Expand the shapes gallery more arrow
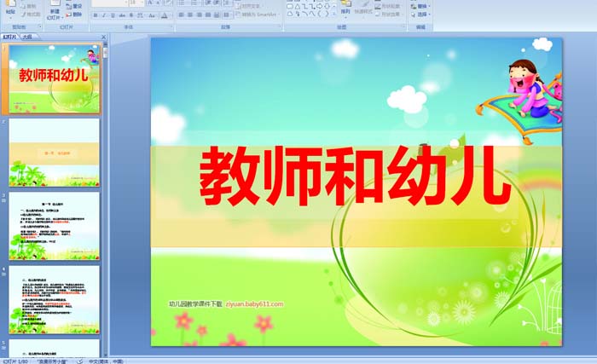597x364 pixels. pos(334,14)
